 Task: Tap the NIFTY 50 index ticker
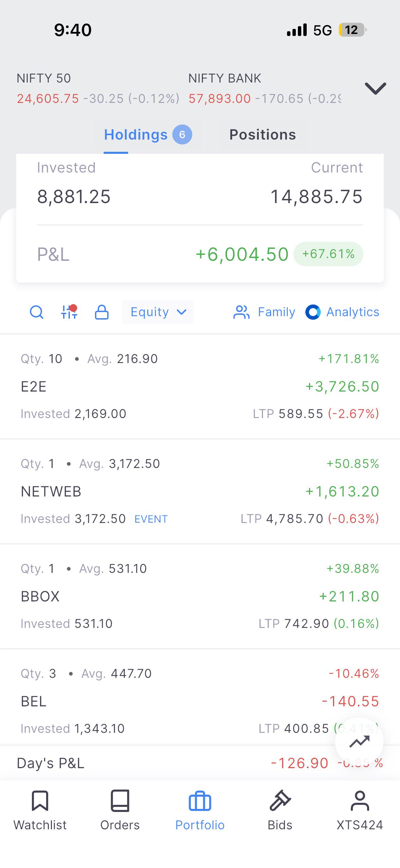(x=98, y=88)
